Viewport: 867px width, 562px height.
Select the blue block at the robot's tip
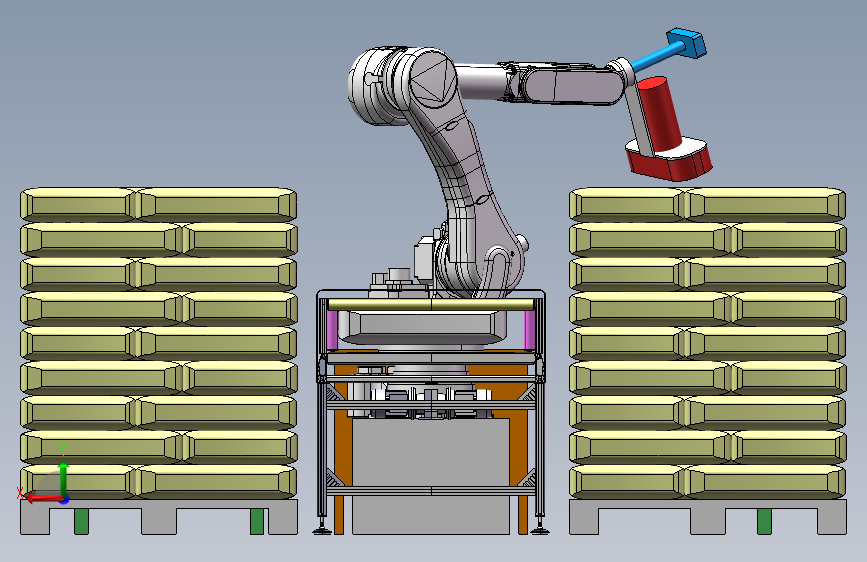tap(686, 42)
